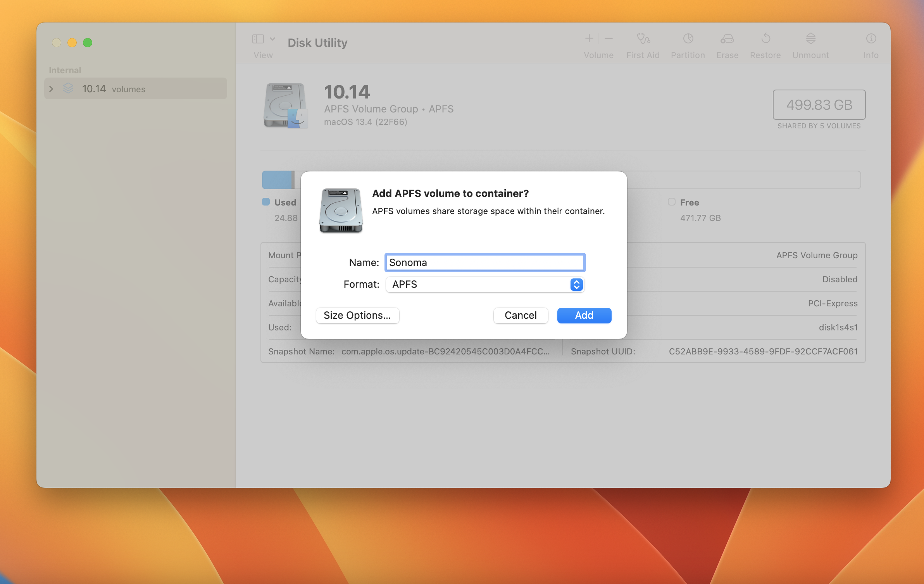Screen dimensions: 924x584
Task: Add a new volume with the plus icon
Action: point(588,38)
